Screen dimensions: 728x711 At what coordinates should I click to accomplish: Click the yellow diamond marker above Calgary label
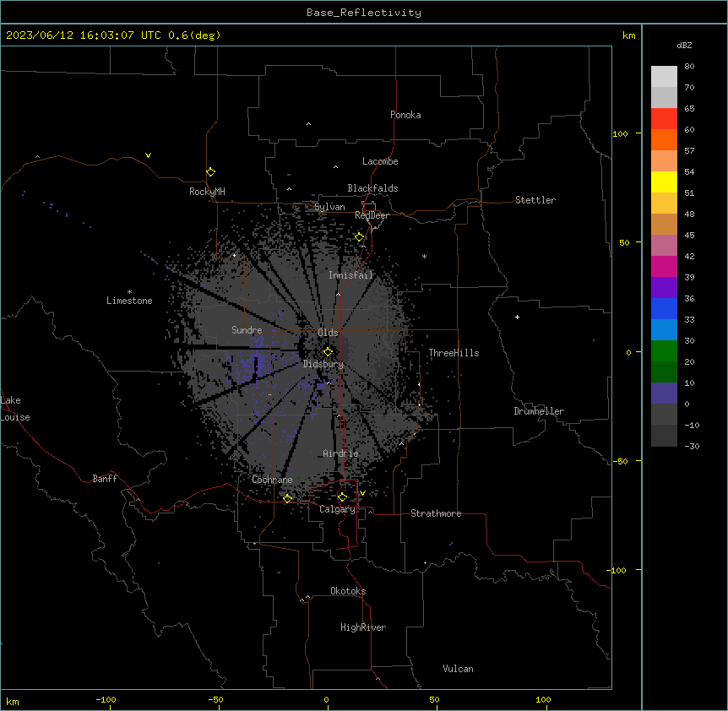(342, 497)
